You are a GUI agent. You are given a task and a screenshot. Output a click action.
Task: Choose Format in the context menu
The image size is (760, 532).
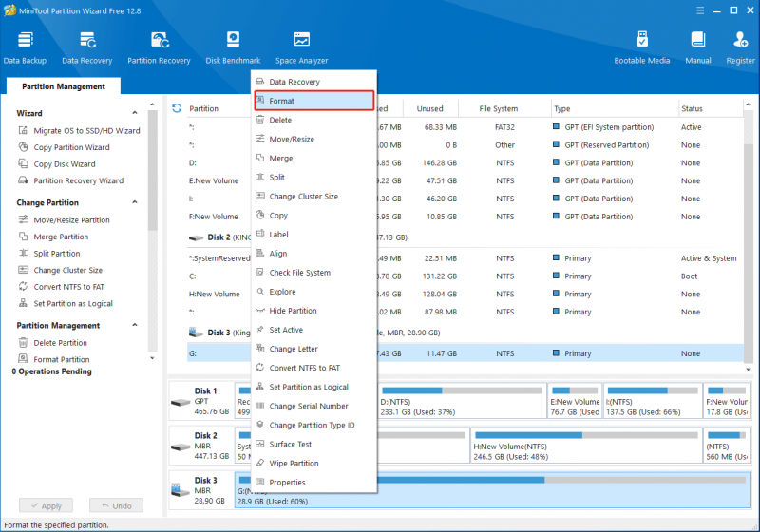point(314,101)
